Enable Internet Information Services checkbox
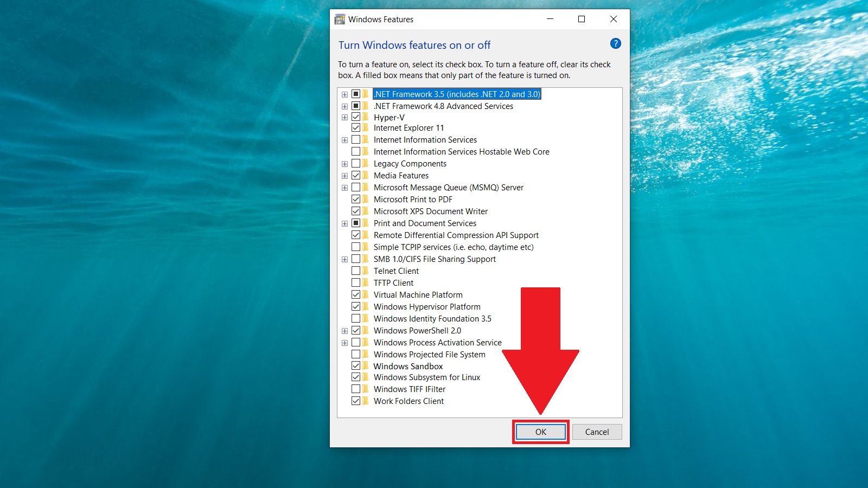Image resolution: width=868 pixels, height=488 pixels. [356, 139]
